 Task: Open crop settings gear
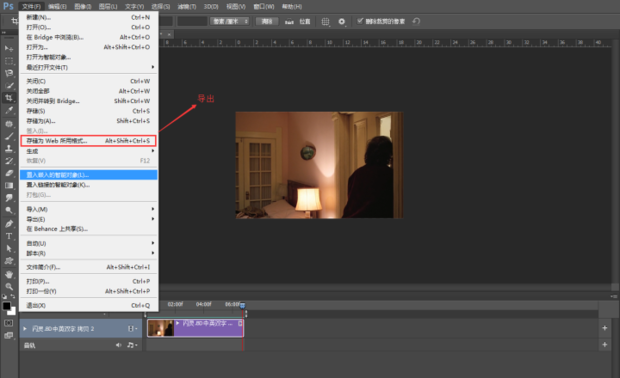click(x=342, y=21)
